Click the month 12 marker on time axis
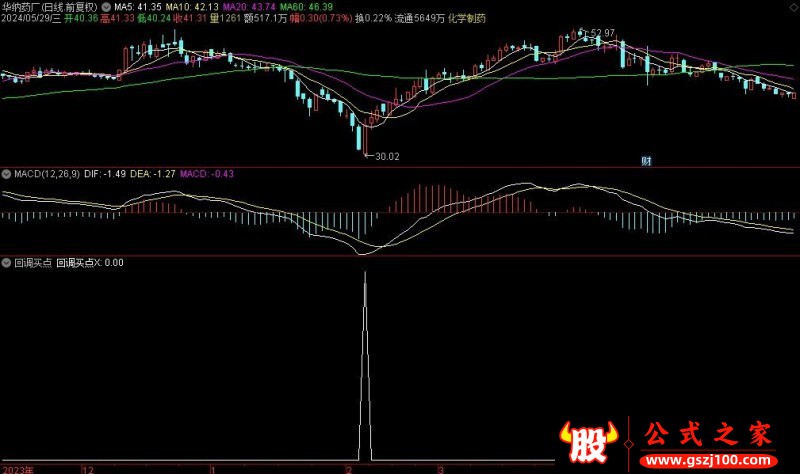The width and height of the screenshot is (800, 474). coord(88,468)
